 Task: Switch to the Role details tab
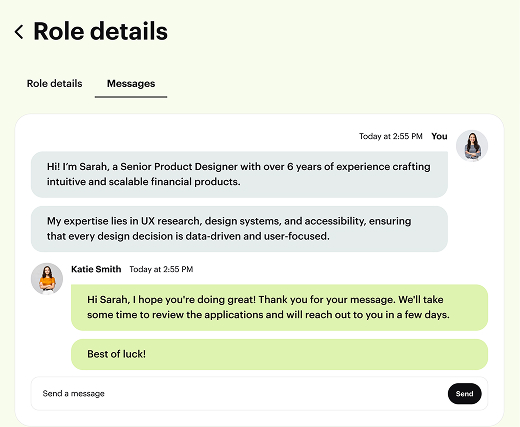54,83
